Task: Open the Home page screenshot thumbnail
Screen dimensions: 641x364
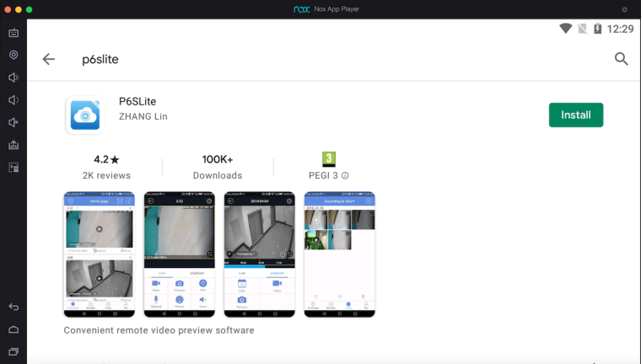Action: click(100, 254)
